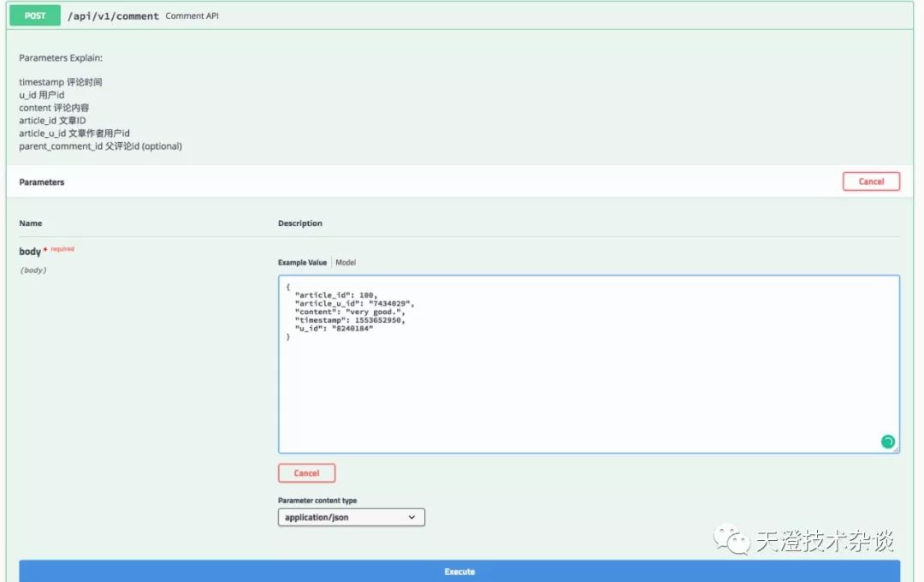Viewport: 924px width, 582px height.
Task: Click the watermark text 天澄技术杂谈
Action: click(825, 541)
